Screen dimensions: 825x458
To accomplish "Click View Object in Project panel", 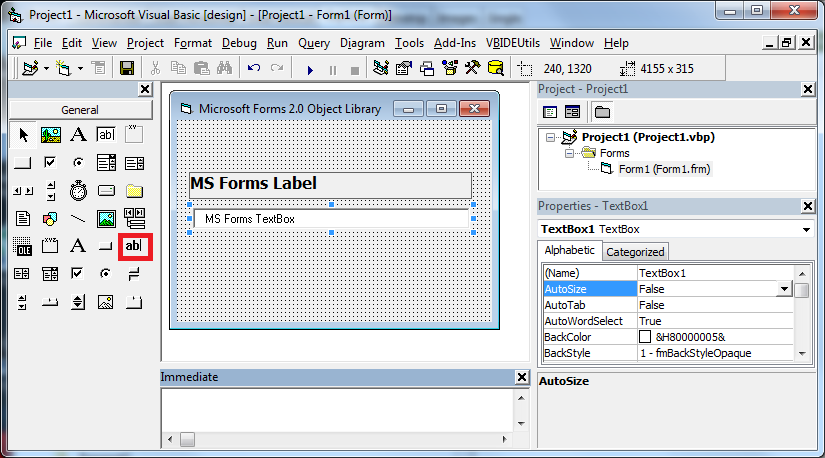I will 573,112.
